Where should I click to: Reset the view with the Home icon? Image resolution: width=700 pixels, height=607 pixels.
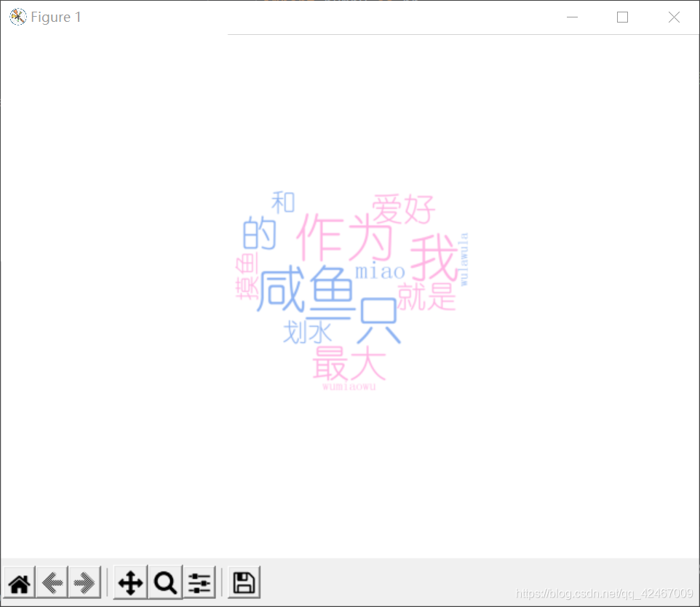tap(19, 582)
